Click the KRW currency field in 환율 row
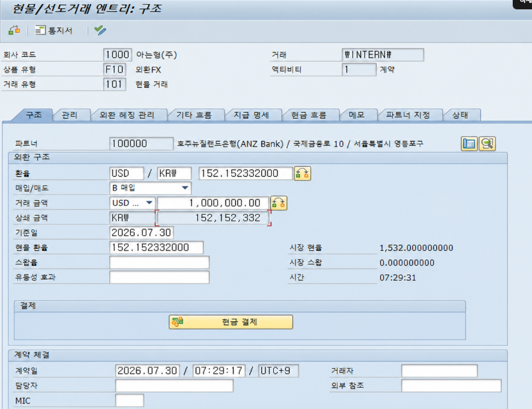The height and width of the screenshot is (409, 532). click(174, 174)
